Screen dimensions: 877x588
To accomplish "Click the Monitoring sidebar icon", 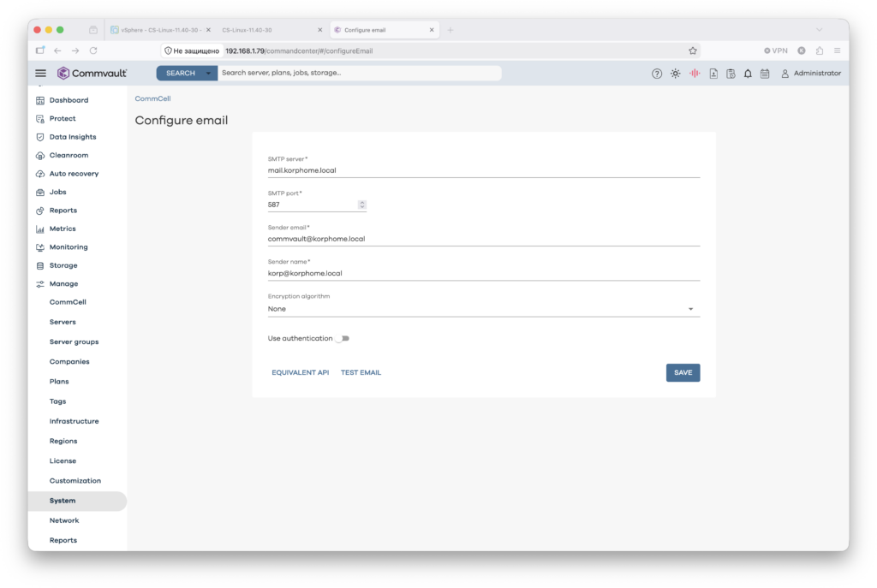I will pyautogui.click(x=40, y=247).
